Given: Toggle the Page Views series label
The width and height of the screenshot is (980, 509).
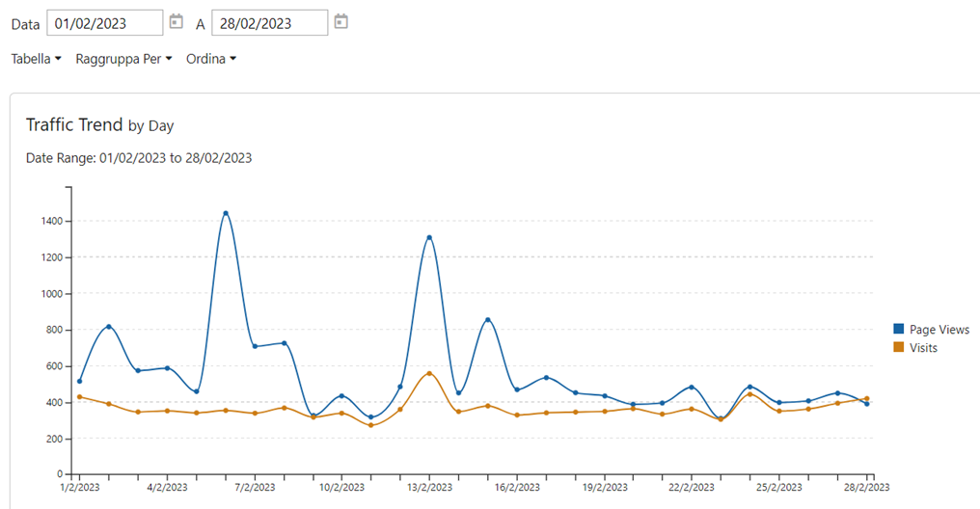Looking at the screenshot, I should (x=939, y=330).
